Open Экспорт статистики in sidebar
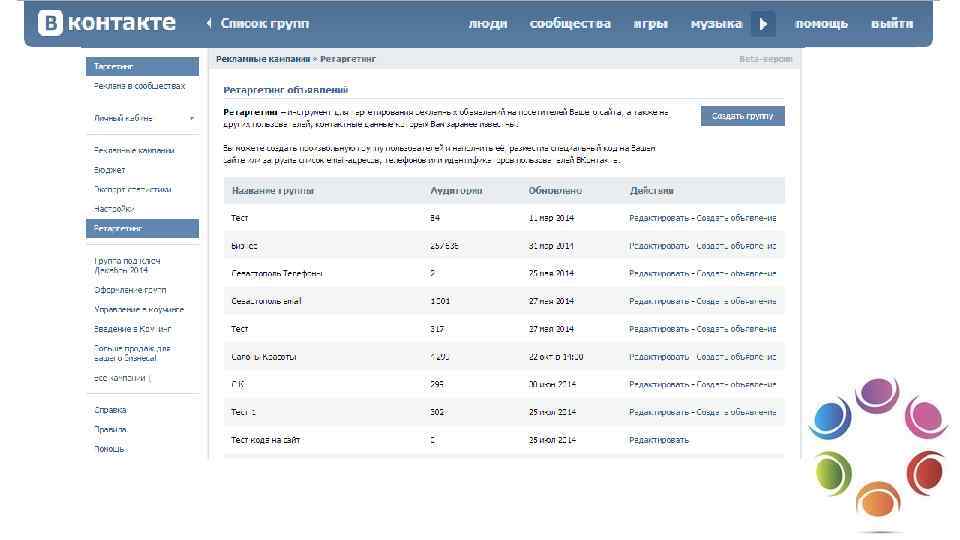The width and height of the screenshot is (960, 540). (x=132, y=189)
